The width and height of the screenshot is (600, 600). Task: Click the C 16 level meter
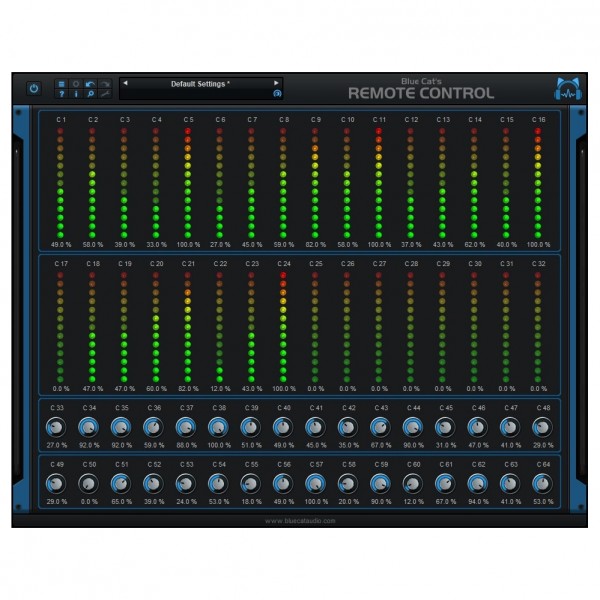coord(538,183)
